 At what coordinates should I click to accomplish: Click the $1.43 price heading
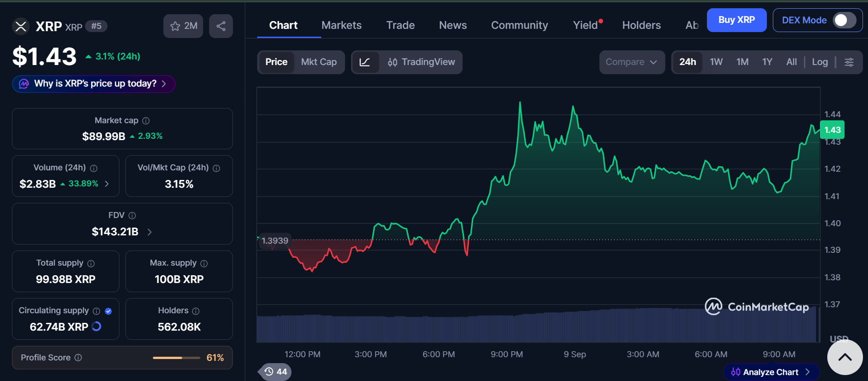coord(44,57)
